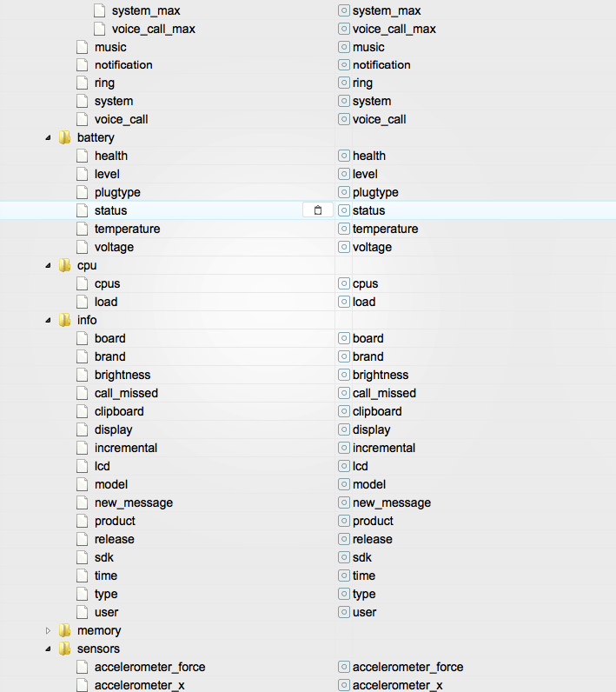Collapse the sensors folder
Viewport: 616px width, 692px height.
[48, 649]
